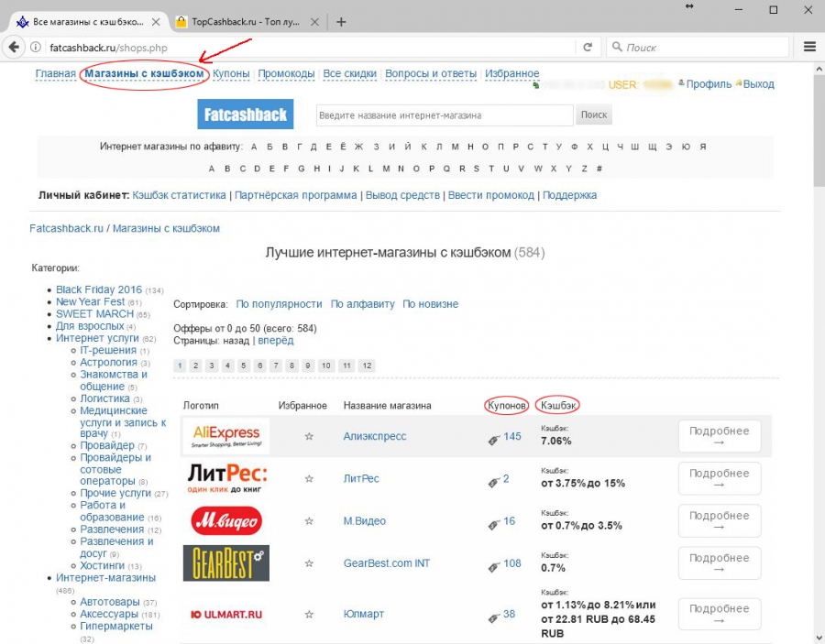Open Интернет услуги category
Viewport: 825px width, 644px height.
[97, 338]
